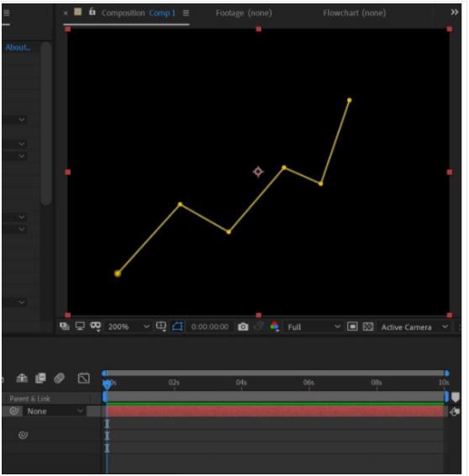This screenshot has height=476, width=469.
Task: Enable the motion blur timeline switch icon
Action: coord(59,378)
